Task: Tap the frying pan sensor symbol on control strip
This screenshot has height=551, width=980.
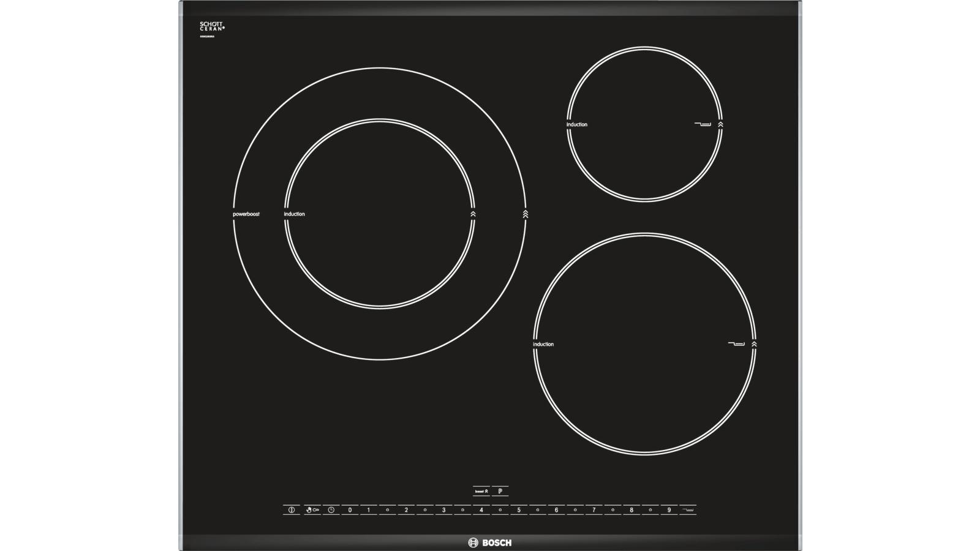Action: click(688, 509)
